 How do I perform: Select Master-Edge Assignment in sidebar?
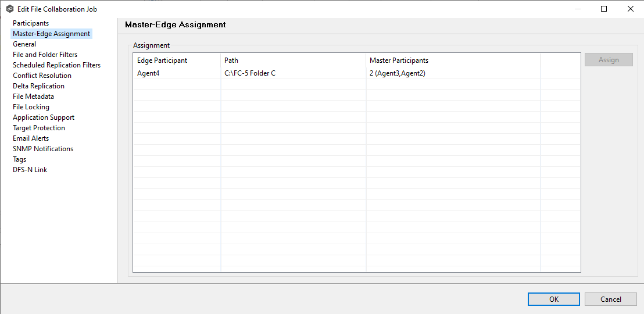click(51, 34)
